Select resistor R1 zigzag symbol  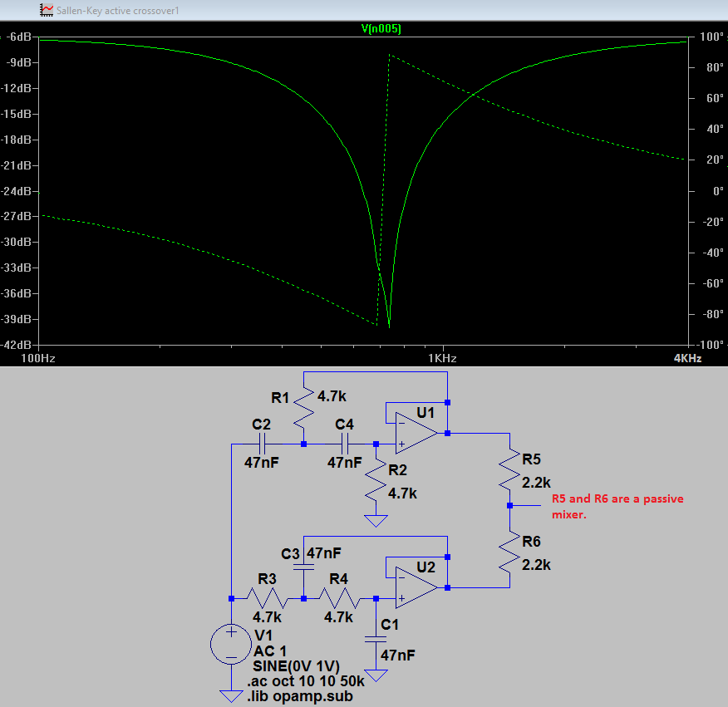303,410
